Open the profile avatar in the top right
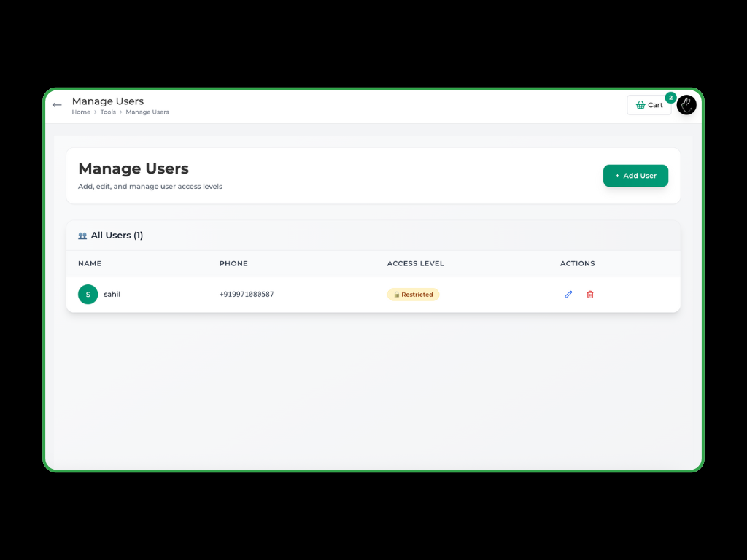The width and height of the screenshot is (747, 560). tap(686, 105)
